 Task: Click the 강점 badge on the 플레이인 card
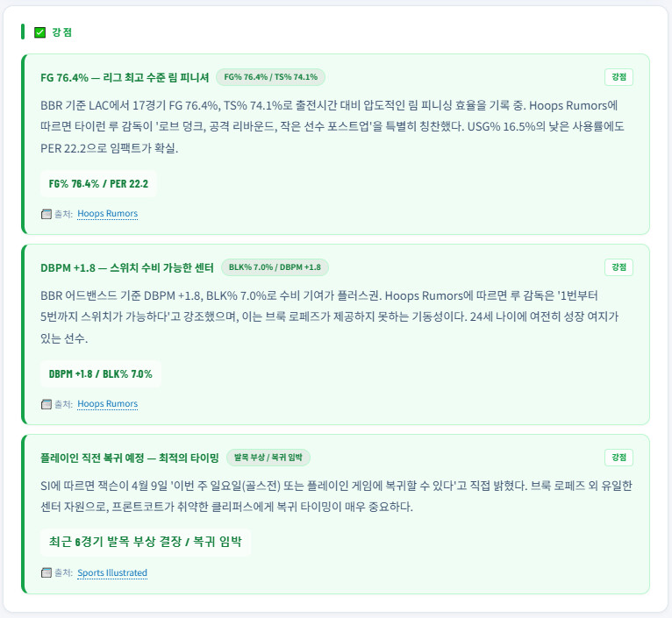tap(618, 458)
